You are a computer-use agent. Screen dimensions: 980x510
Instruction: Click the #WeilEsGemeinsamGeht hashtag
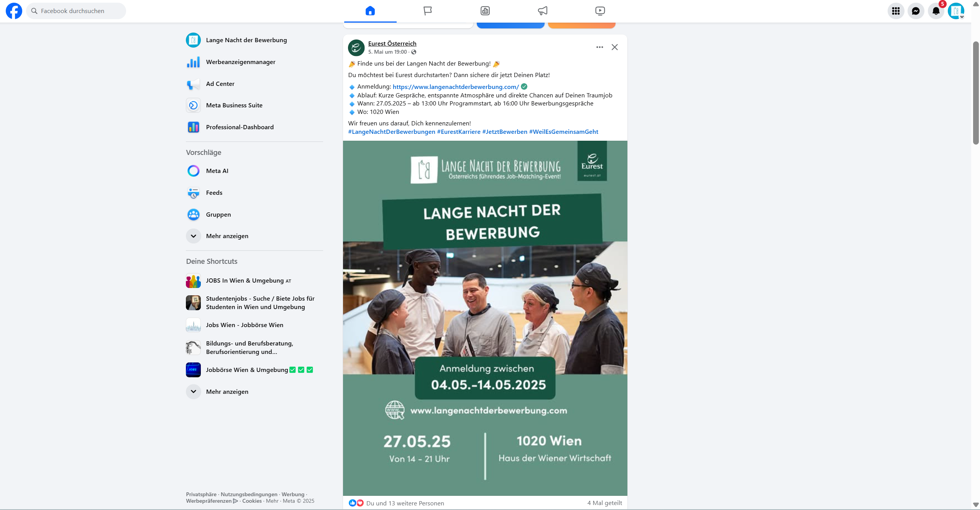(x=563, y=132)
